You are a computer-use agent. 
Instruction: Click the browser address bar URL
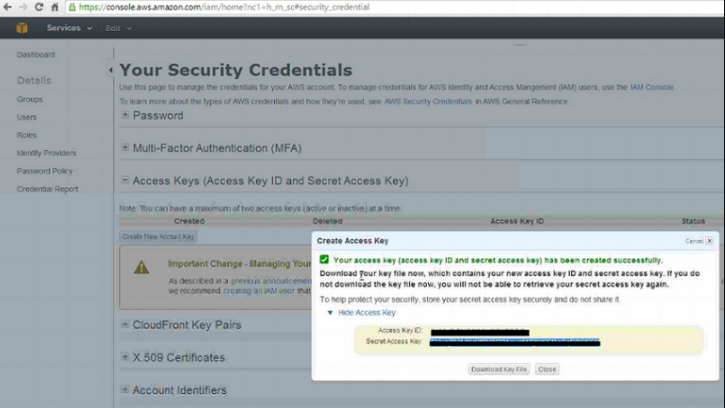[x=230, y=7]
